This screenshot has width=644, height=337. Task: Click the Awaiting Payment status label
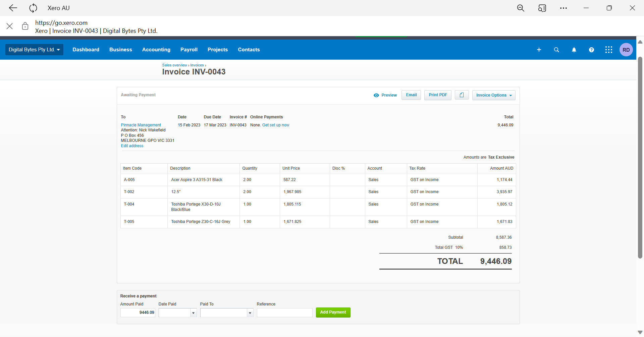138,95
